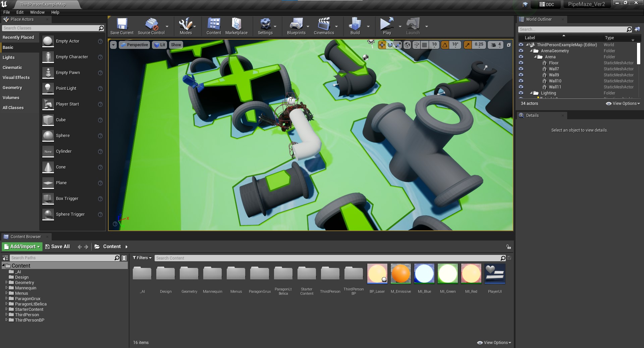The image size is (644, 348).
Task: Open the scale snap 0.25 dropdown
Action: tap(479, 45)
